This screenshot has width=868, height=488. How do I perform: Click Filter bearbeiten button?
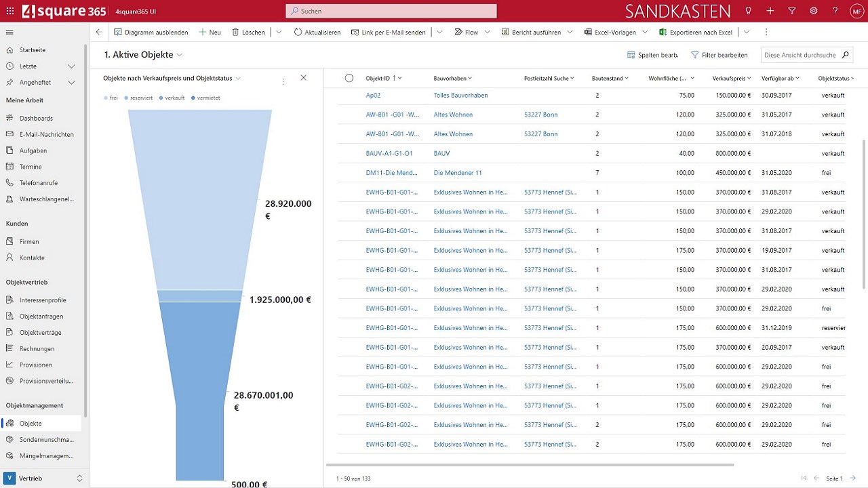719,55
